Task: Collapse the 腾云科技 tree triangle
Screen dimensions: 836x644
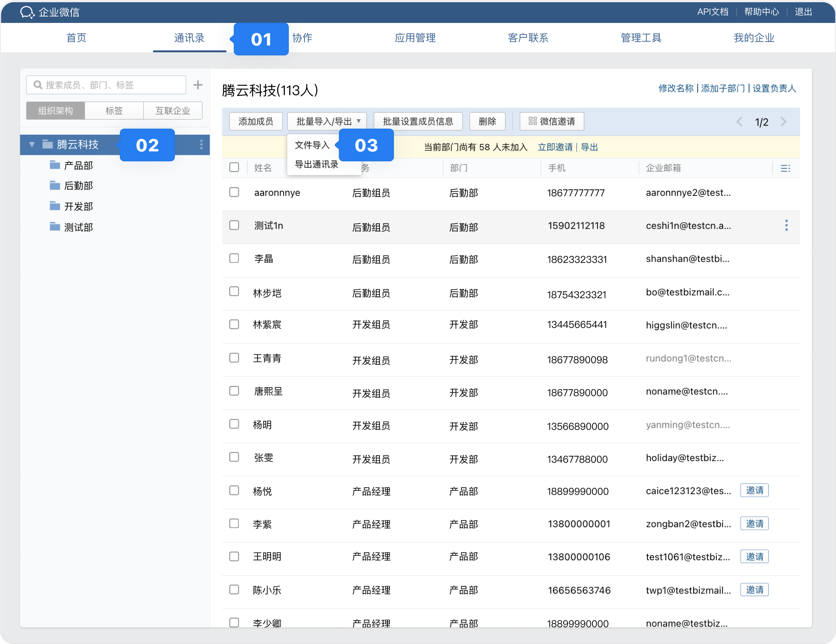Action: click(32, 144)
